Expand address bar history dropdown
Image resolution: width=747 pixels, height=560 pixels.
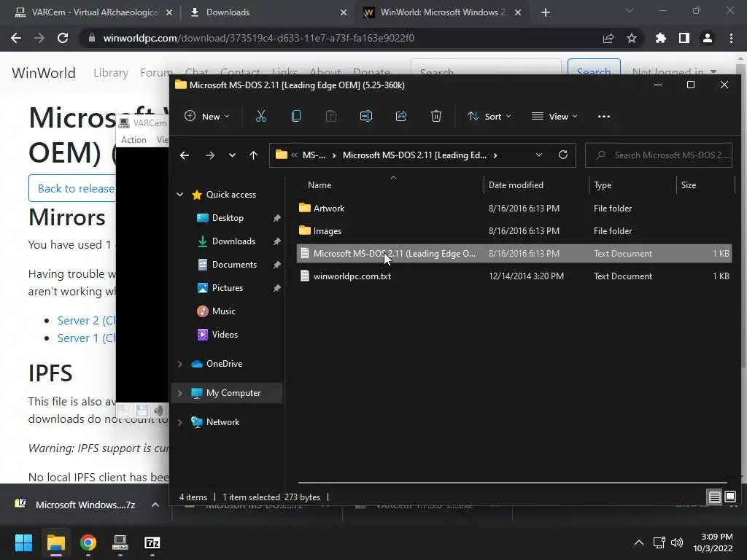point(539,155)
